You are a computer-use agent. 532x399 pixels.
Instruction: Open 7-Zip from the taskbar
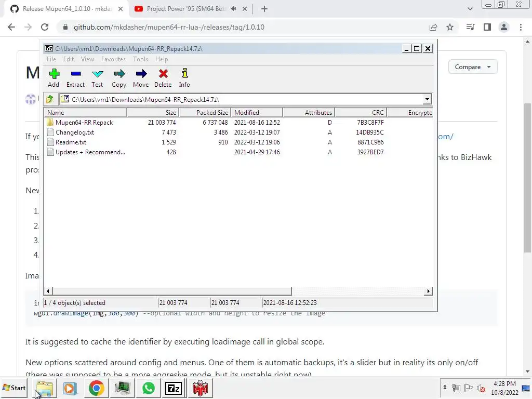pos(174,388)
